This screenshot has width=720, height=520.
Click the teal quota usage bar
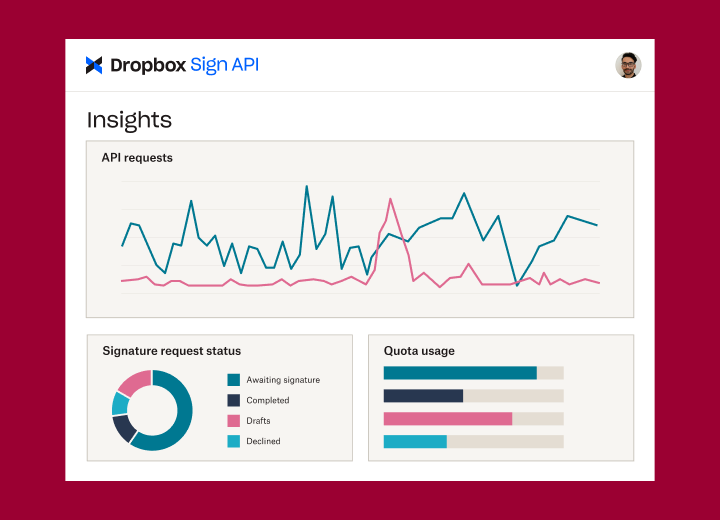tap(460, 373)
